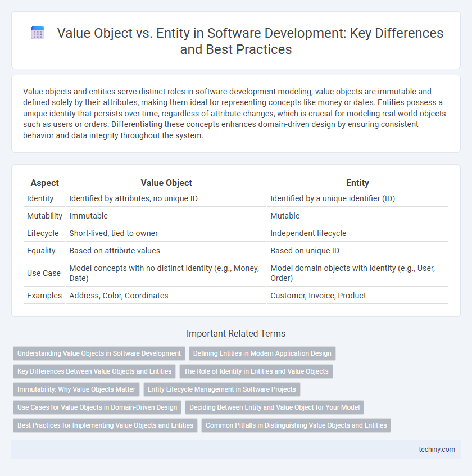
Task: Click the article title heading
Action: pyautogui.click(x=250, y=41)
